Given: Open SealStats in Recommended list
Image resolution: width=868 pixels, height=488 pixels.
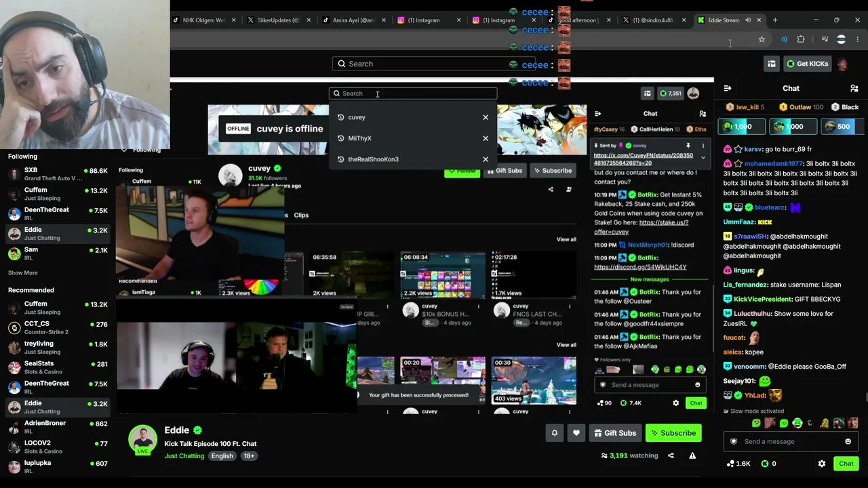Looking at the screenshot, I should pos(58,367).
